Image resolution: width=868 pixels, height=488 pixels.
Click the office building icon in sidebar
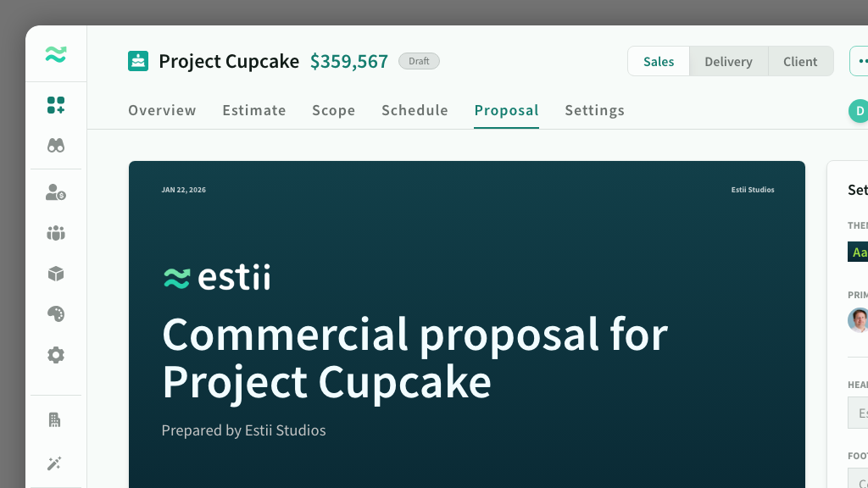[56, 419]
